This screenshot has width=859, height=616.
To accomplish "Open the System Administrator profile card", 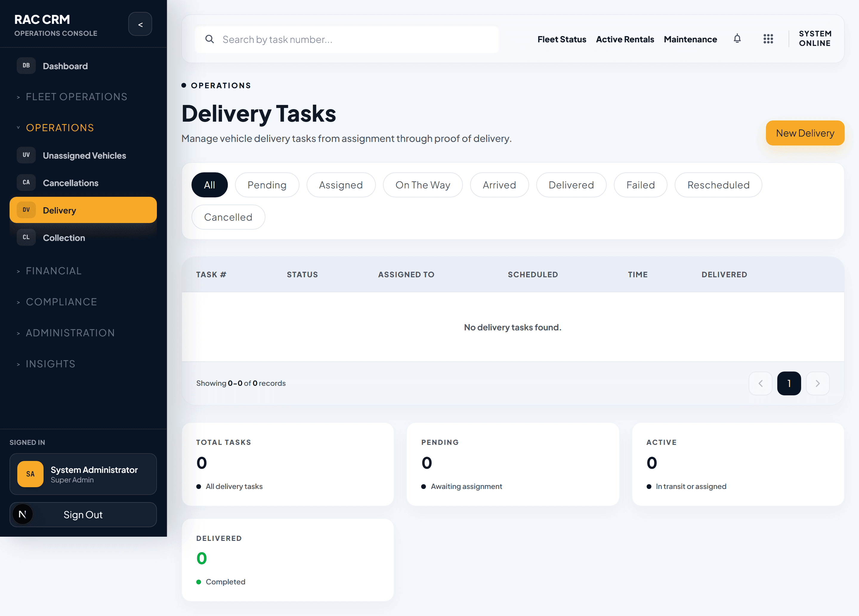I will (83, 474).
